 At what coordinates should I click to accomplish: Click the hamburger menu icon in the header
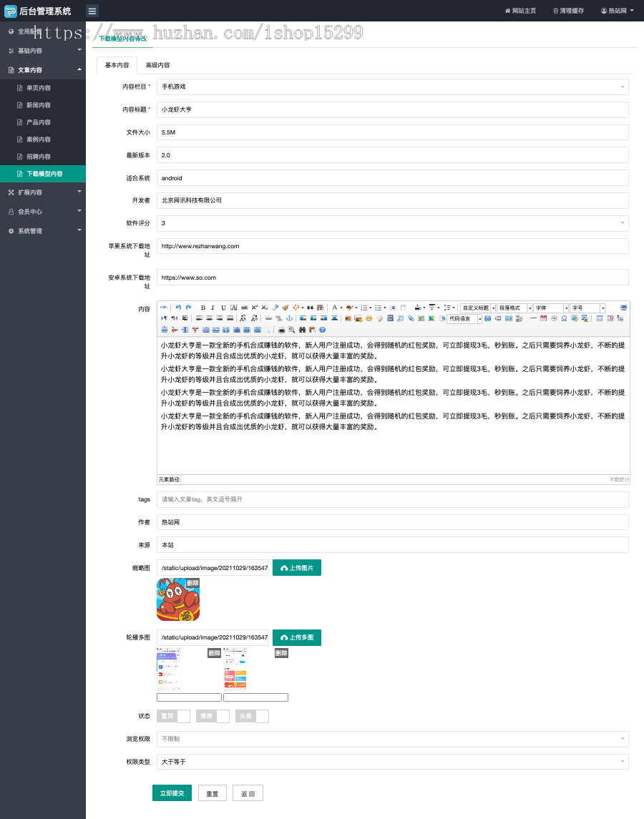[x=92, y=11]
